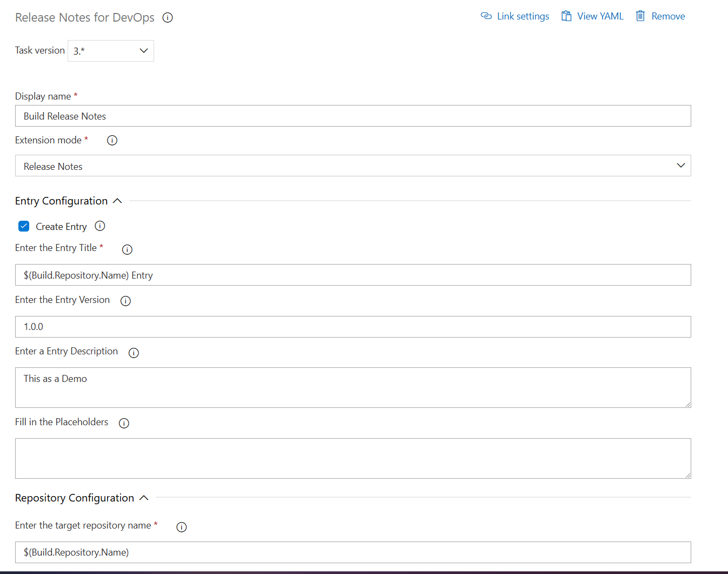The image size is (728, 574).
Task: Click inside the Entry Description text box
Action: coord(352,387)
